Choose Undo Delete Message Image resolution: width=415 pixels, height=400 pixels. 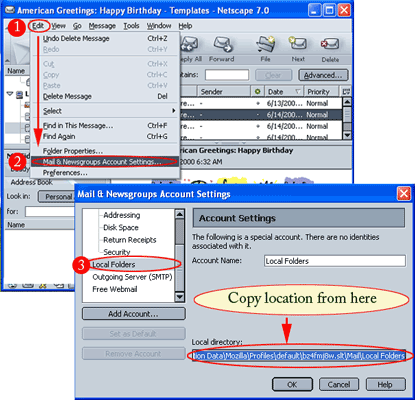(105, 38)
